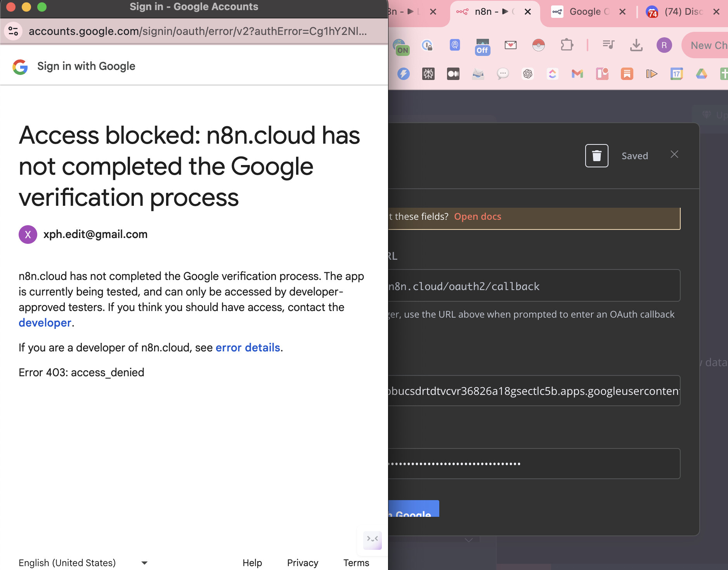Image resolution: width=728 pixels, height=570 pixels.
Task: Open the Perplexity bookmark icon
Action: [x=428, y=74]
